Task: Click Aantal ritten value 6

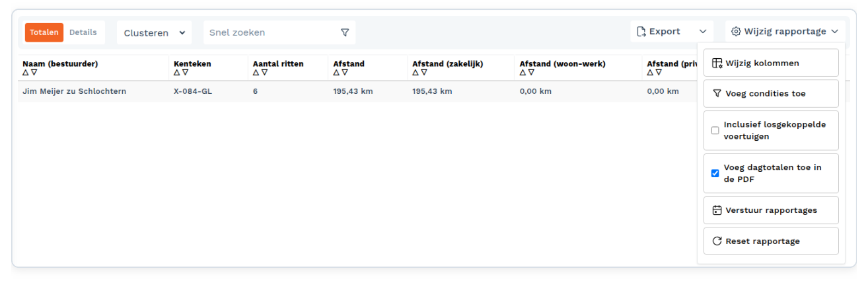Action: click(255, 91)
